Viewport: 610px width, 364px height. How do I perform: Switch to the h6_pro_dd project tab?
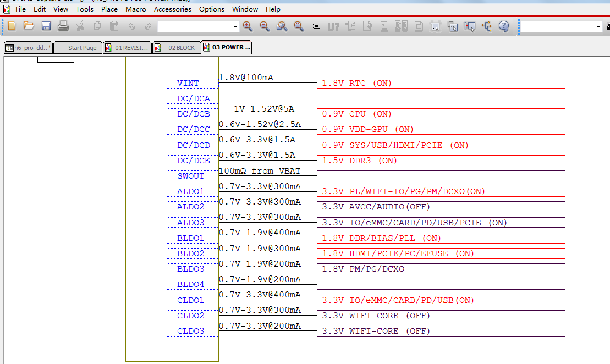pos(28,47)
